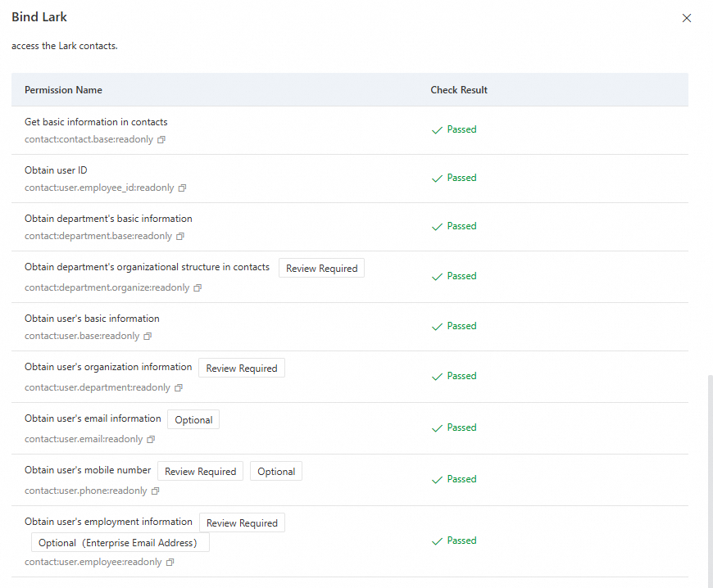This screenshot has width=713, height=588.
Task: Click Passed result for department's basic information
Action: (x=454, y=226)
